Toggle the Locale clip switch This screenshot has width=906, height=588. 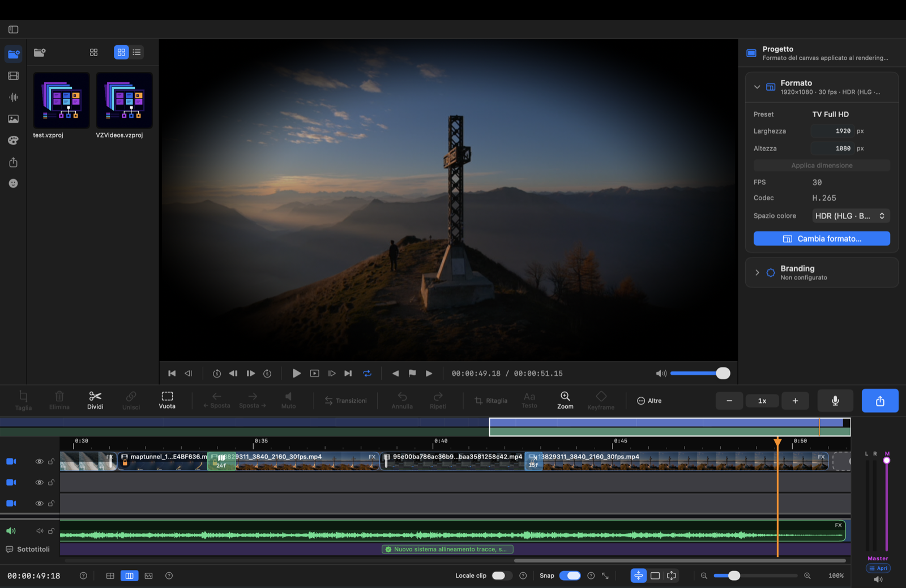(x=502, y=576)
